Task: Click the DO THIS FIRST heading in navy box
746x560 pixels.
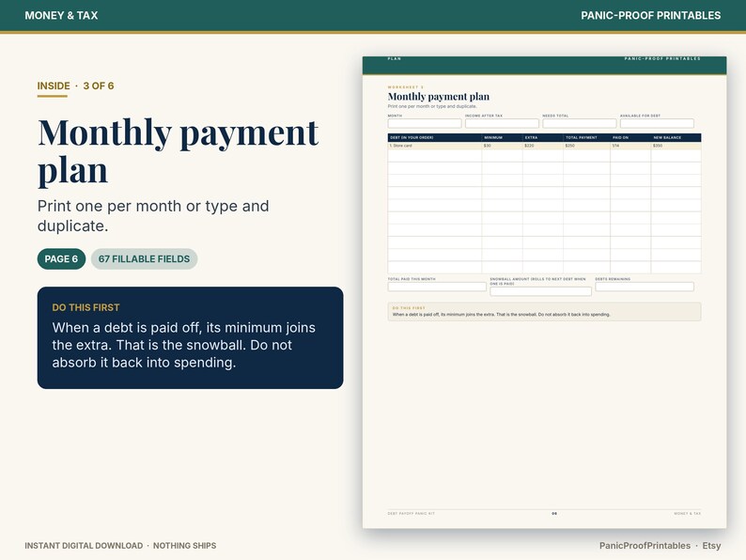Action: [x=86, y=307]
